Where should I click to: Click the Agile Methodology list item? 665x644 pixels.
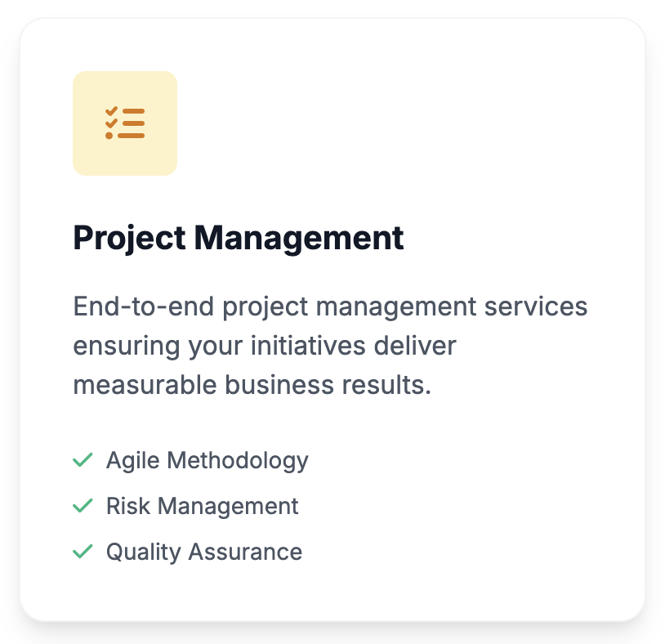pyautogui.click(x=191, y=460)
